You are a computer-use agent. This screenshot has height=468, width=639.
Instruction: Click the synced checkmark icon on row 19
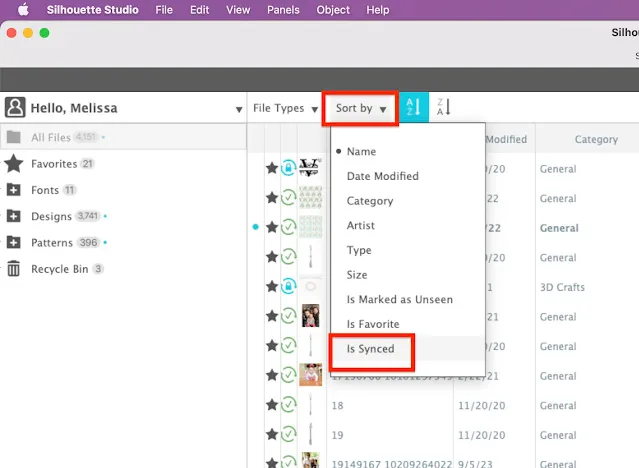click(289, 434)
